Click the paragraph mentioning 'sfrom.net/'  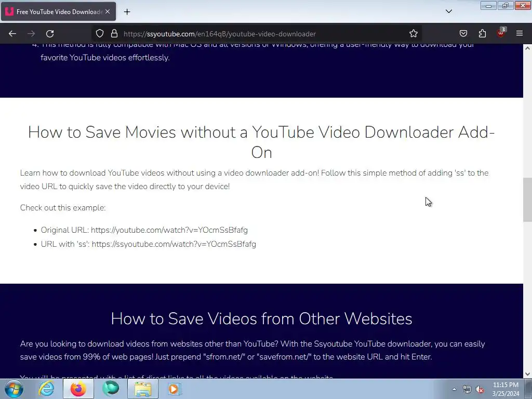tap(252, 350)
